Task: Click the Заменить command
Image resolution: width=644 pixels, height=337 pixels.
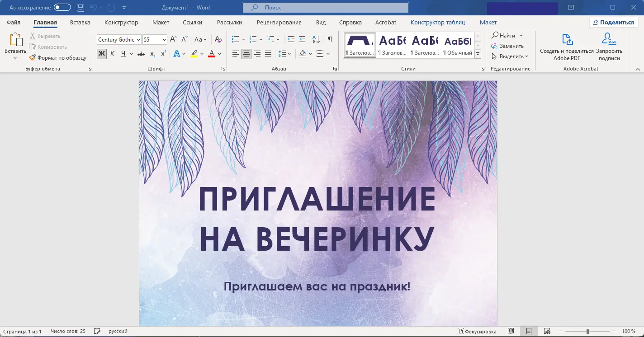Action: pyautogui.click(x=511, y=46)
